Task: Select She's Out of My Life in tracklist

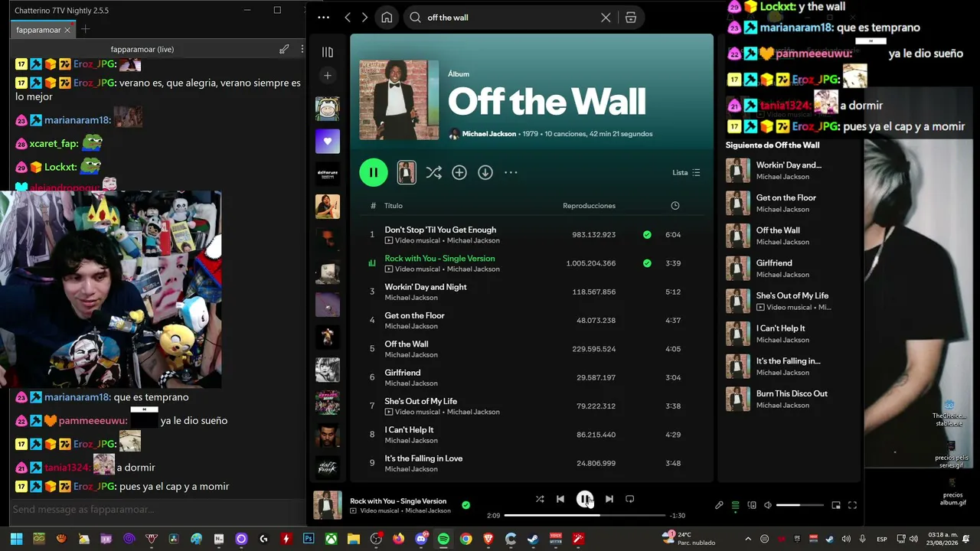Action: pyautogui.click(x=421, y=401)
